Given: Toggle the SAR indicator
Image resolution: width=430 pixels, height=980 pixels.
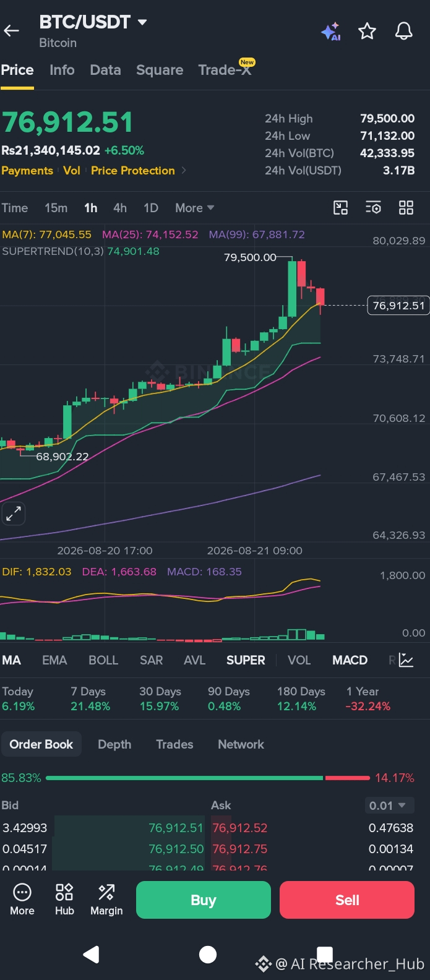Looking at the screenshot, I should [152, 660].
